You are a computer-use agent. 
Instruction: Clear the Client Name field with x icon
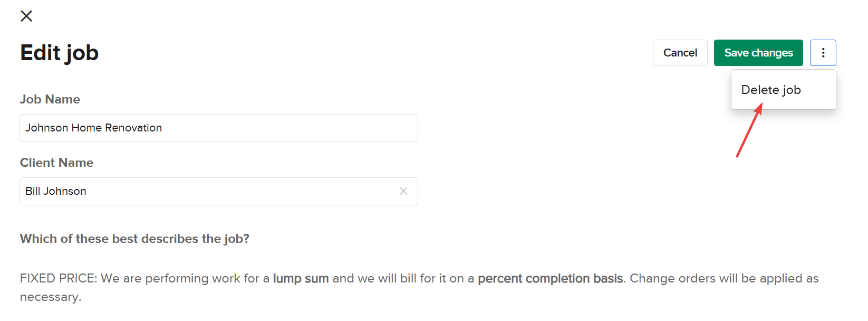click(x=403, y=191)
